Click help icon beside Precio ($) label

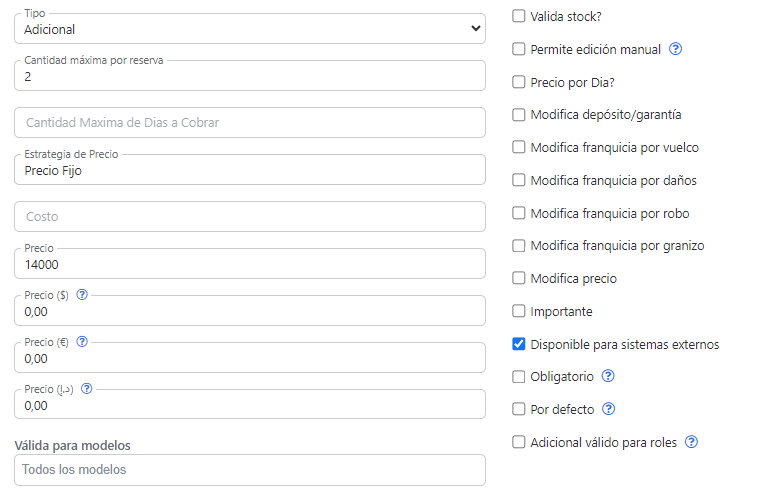[x=82, y=295]
